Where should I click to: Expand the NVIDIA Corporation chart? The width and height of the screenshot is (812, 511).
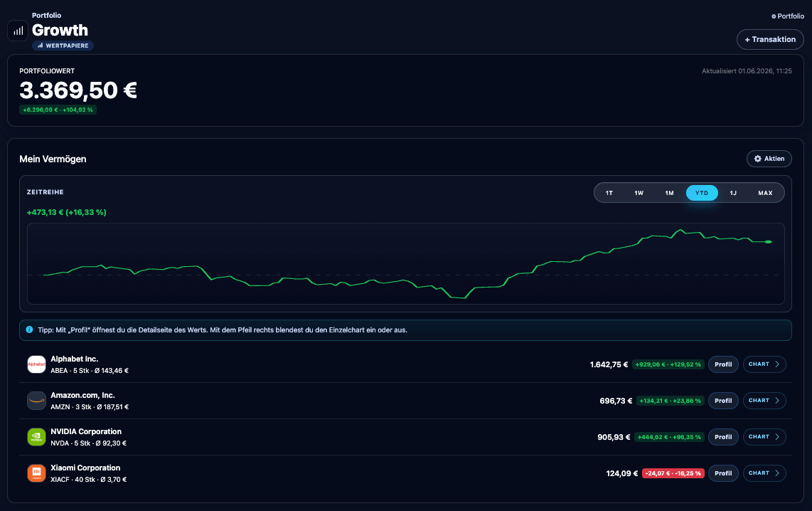tap(764, 437)
